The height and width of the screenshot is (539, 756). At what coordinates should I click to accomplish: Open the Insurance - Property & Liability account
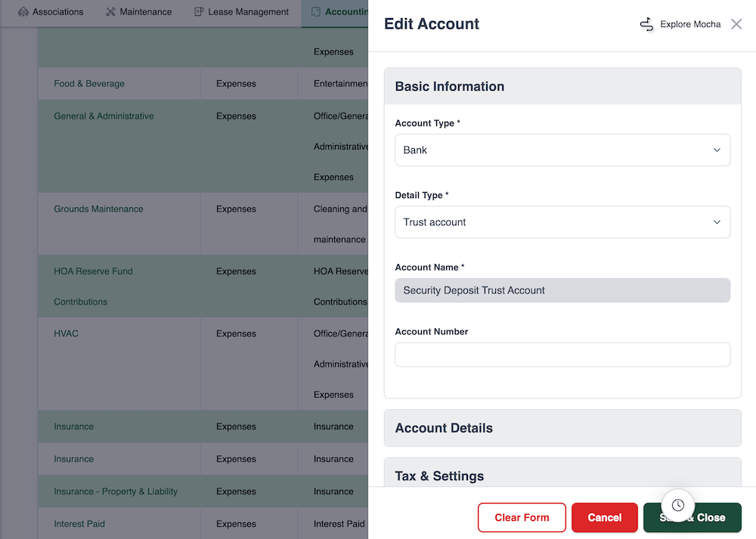[116, 491]
